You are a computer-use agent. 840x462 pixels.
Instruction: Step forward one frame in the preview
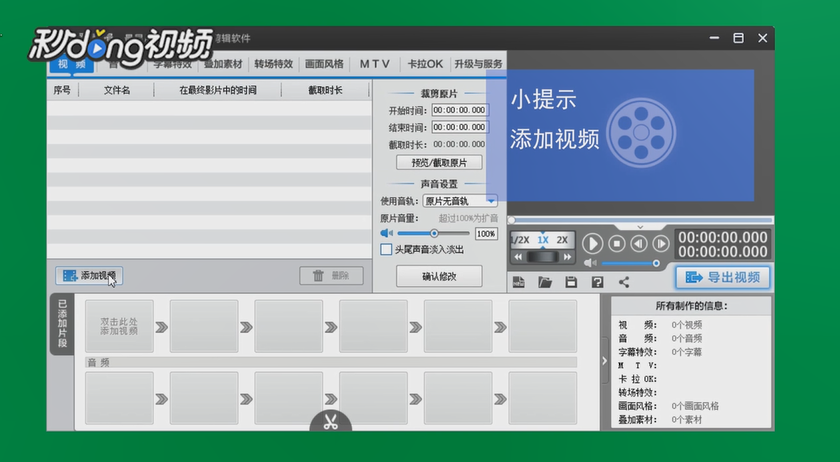[x=661, y=244]
